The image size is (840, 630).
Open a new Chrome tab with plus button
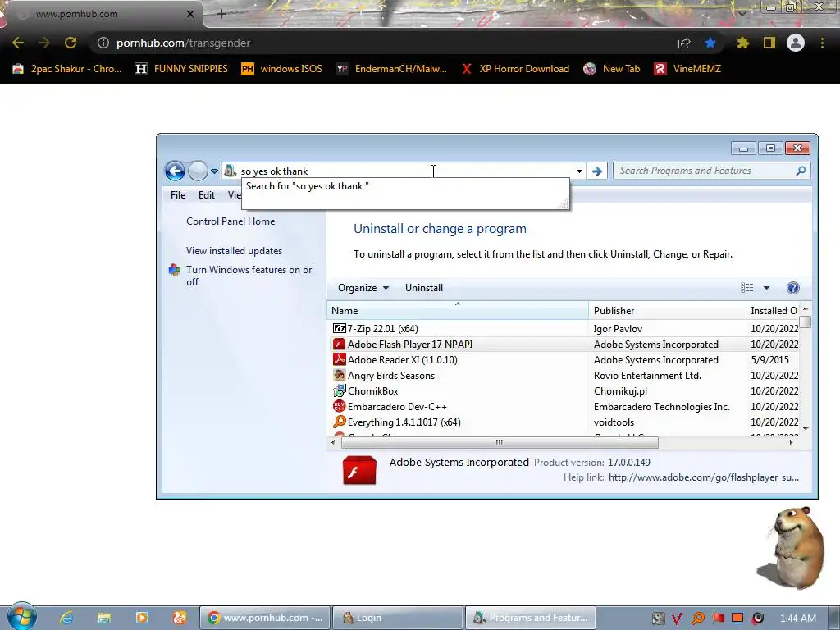click(x=221, y=14)
